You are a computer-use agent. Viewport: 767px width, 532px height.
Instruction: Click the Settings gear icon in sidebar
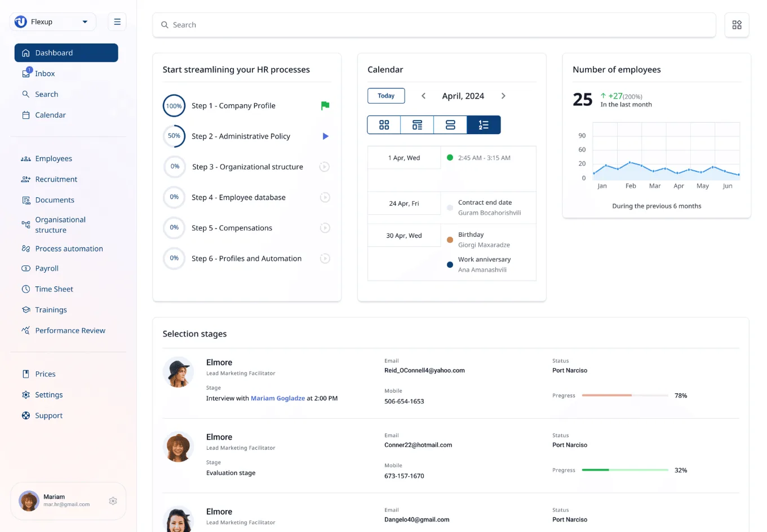[x=26, y=394]
